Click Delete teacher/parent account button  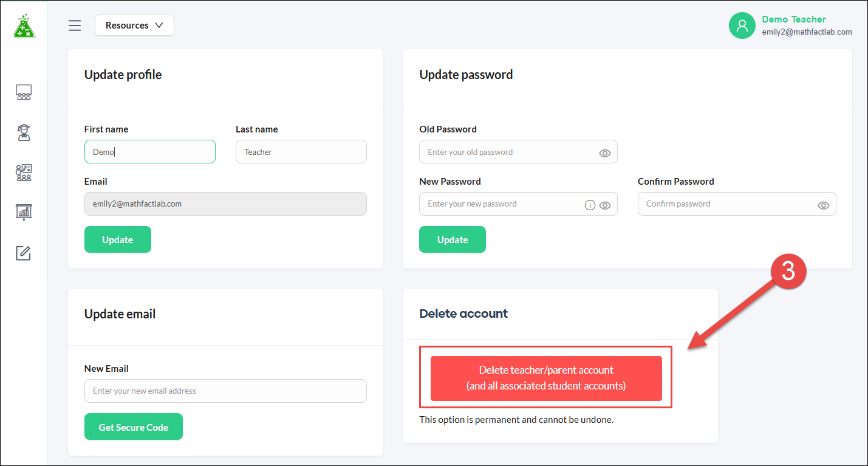[546, 378]
